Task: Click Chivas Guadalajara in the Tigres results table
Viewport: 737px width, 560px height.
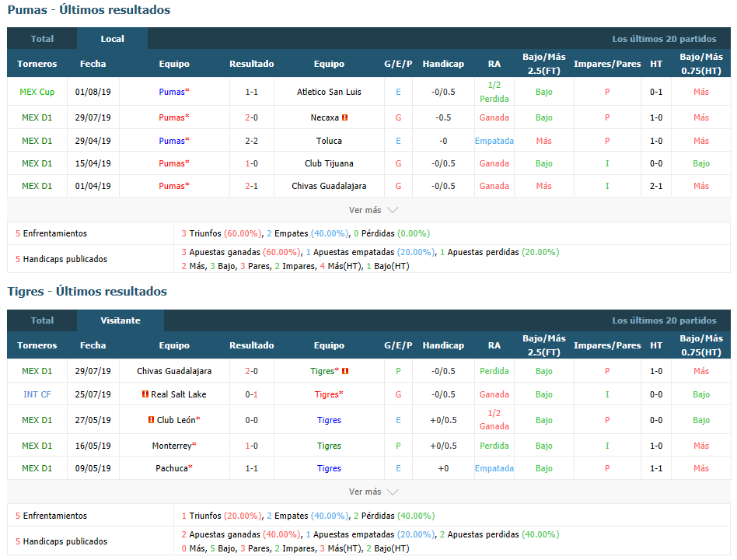Action: 174,371
